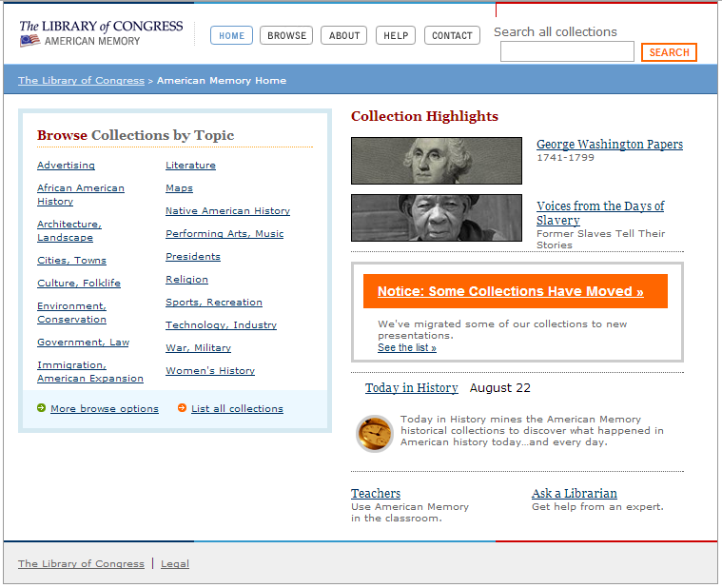Click the American flag logo icon

[x=29, y=41]
